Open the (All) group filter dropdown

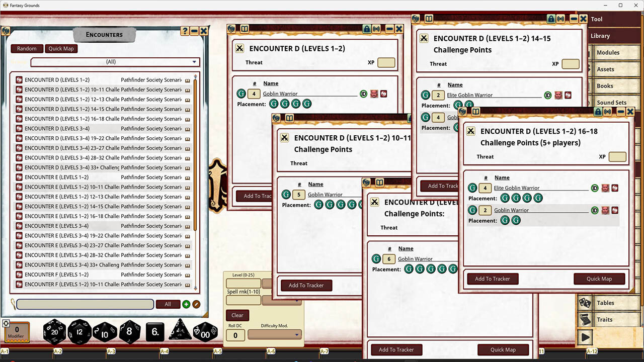[115, 62]
